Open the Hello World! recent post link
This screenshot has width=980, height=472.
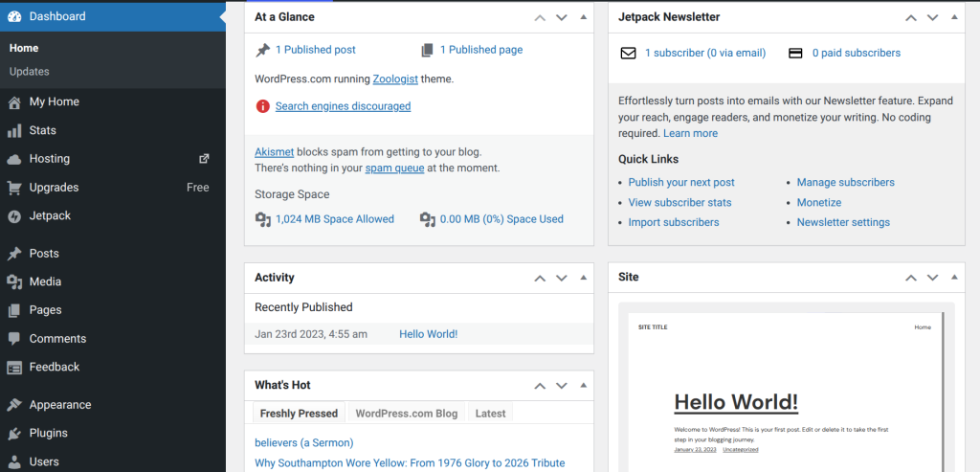[x=429, y=334]
